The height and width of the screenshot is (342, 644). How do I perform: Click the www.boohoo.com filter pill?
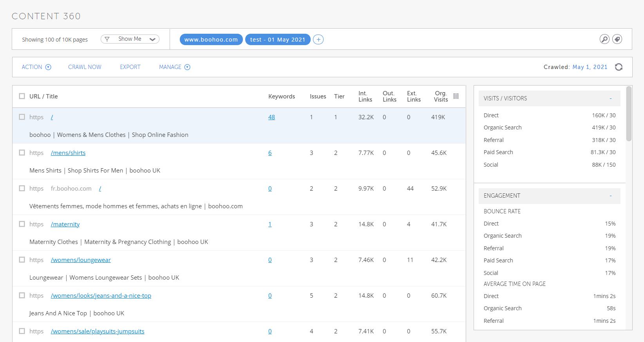[x=211, y=40]
